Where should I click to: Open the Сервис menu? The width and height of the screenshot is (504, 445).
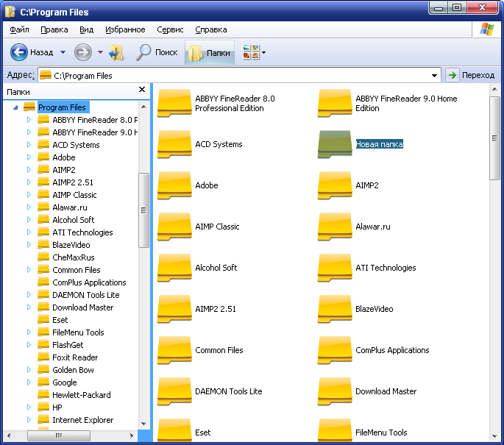click(170, 29)
